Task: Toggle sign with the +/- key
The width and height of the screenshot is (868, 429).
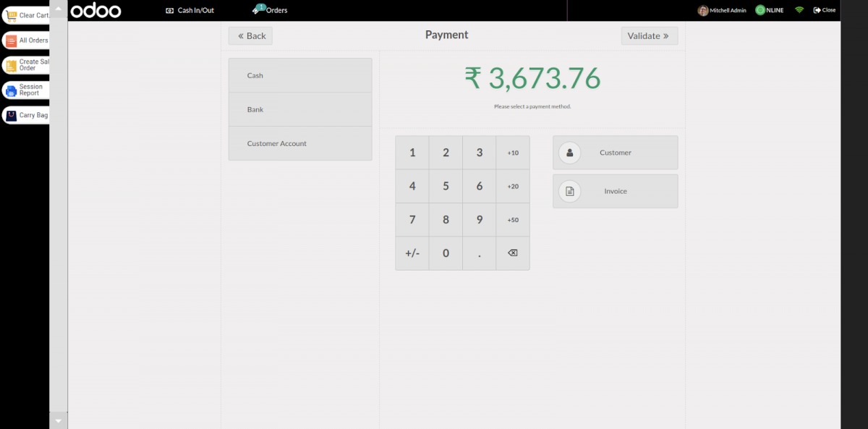Action: 412,253
